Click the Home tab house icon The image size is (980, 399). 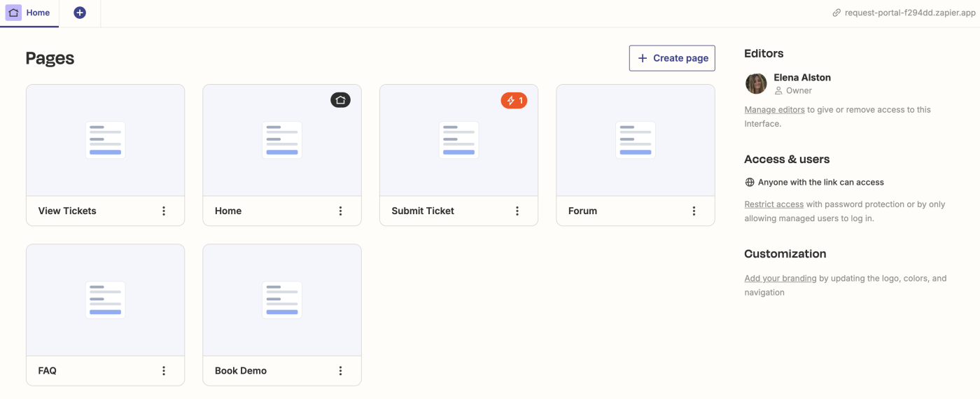[x=14, y=13]
